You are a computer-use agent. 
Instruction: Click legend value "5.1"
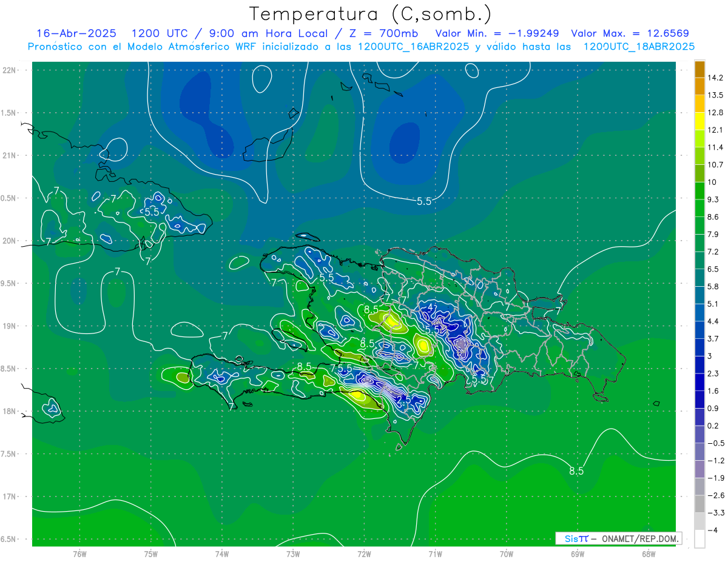tap(714, 304)
